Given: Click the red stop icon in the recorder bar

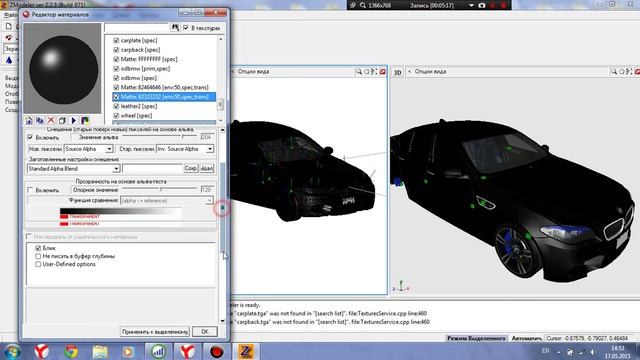Looking at the screenshot, I should [503, 5].
